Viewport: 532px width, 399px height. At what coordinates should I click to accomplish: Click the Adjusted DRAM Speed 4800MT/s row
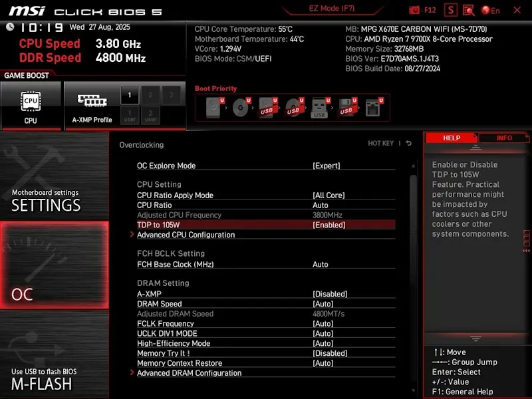click(266, 314)
